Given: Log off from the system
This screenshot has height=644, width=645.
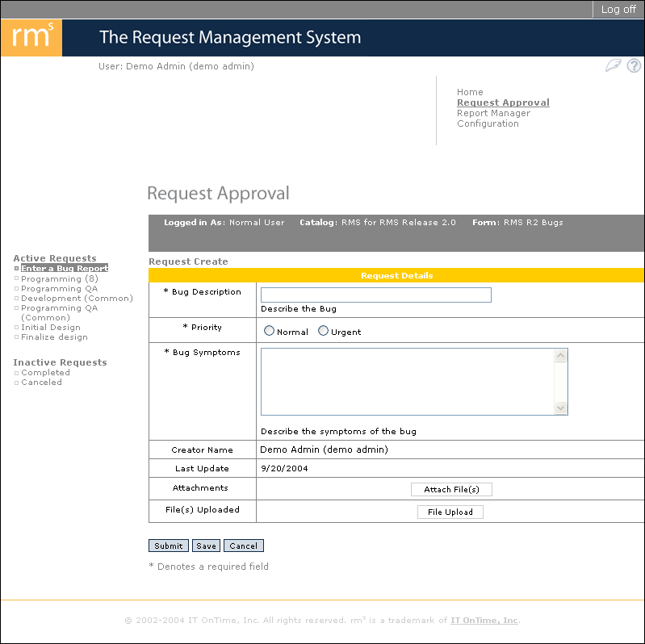Looking at the screenshot, I should [618, 9].
